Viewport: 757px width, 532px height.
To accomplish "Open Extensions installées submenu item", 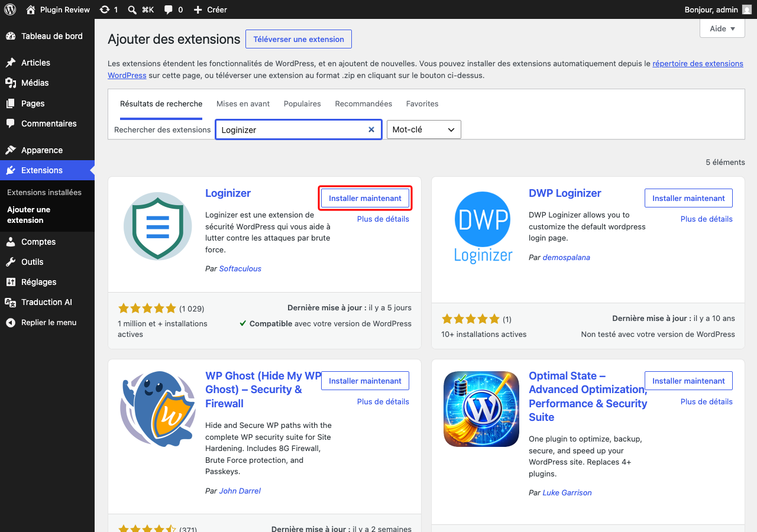I will [44, 192].
